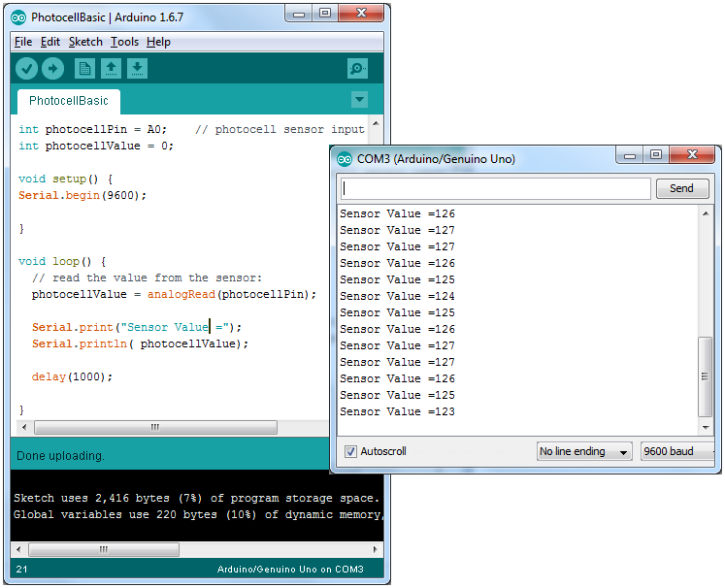Click serial monitor scroll up arrow
725x588 pixels.
point(706,213)
